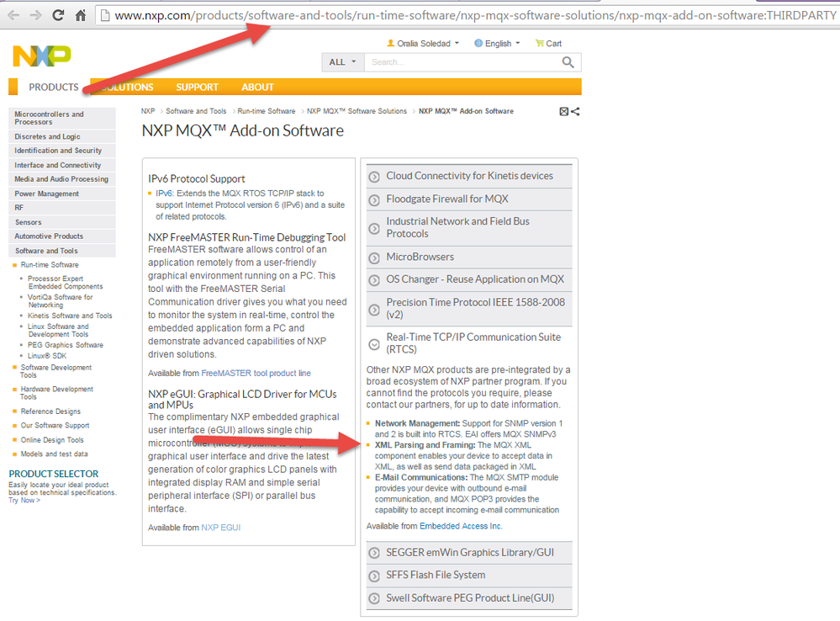Open Software Development Tools sidebar item
Viewport: 840px width, 621px height.
[56, 371]
